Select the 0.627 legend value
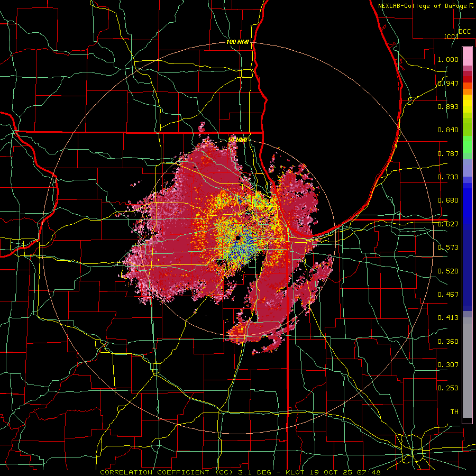Screen dimensions: 476x476 (448, 224)
